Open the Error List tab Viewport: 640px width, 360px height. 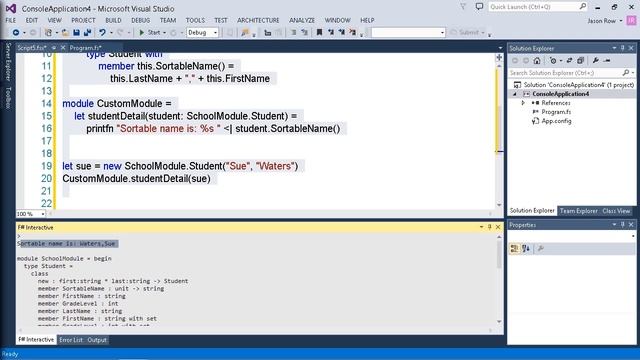click(x=71, y=340)
